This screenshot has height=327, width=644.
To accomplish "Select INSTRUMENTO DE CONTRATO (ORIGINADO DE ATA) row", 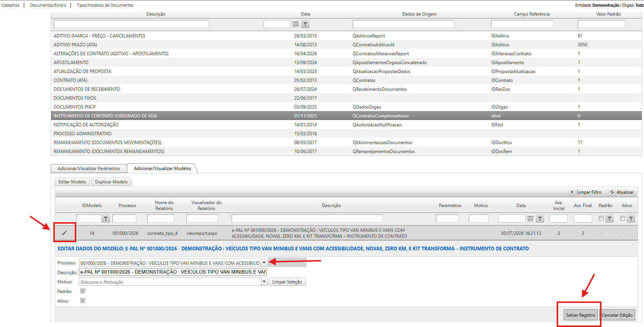I will pyautogui.click(x=346, y=116).
